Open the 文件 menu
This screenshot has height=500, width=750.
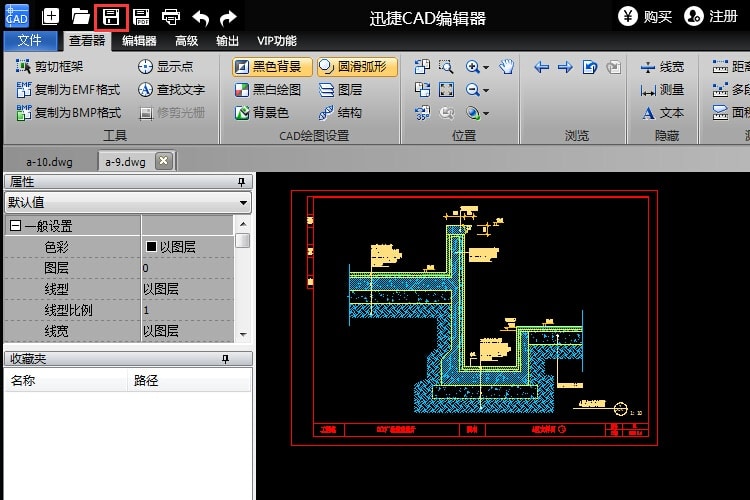click(30, 41)
